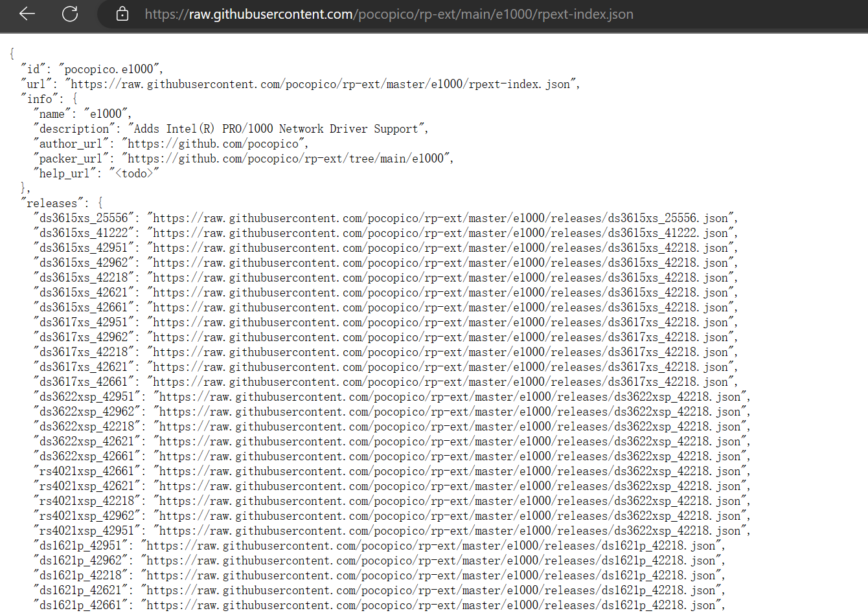Click the ds3615xs_42621 release entry
The height and width of the screenshot is (613, 868).
pyautogui.click(x=385, y=293)
